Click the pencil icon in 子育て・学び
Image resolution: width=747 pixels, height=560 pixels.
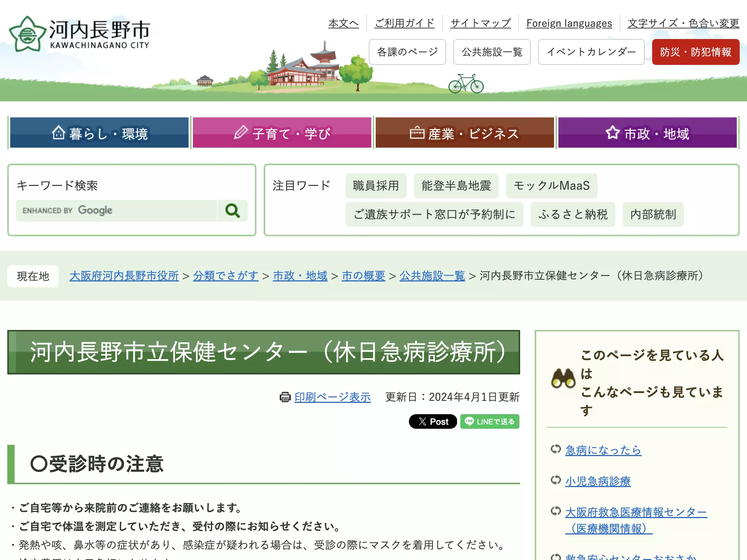tap(241, 132)
